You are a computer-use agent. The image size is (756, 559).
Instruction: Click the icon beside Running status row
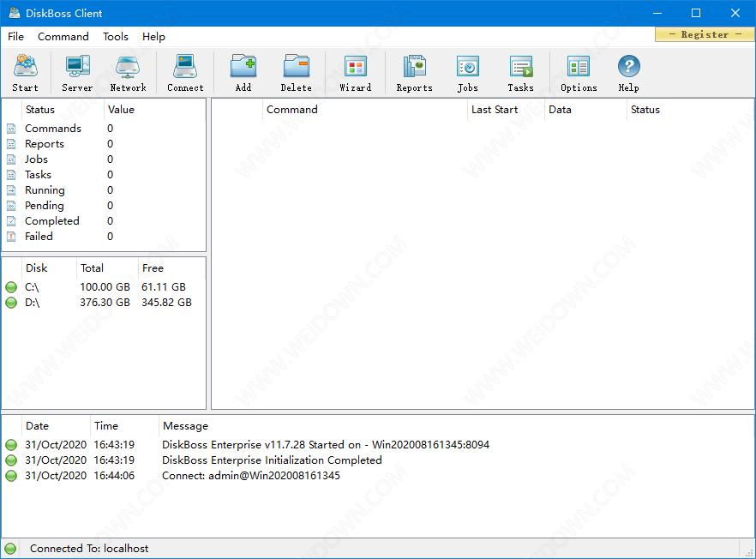[x=11, y=190]
